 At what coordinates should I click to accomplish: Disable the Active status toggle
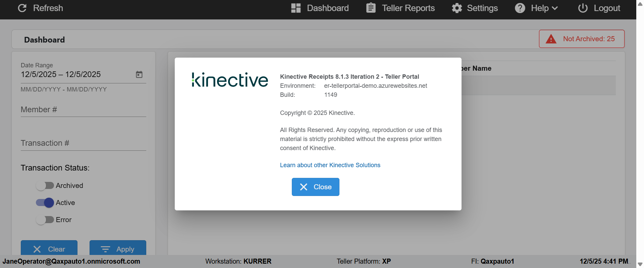tap(45, 203)
